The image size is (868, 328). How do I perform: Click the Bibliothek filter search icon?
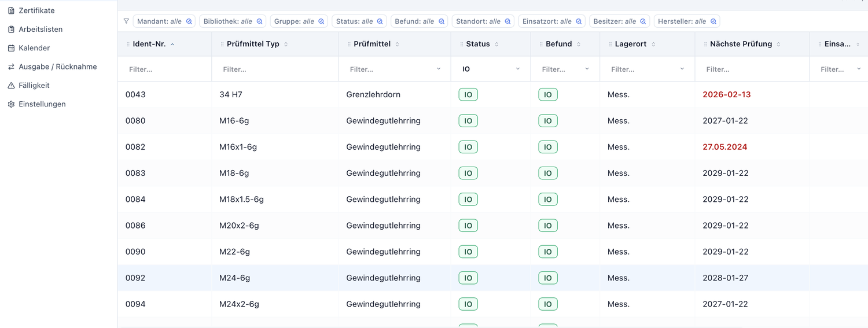coord(259,21)
